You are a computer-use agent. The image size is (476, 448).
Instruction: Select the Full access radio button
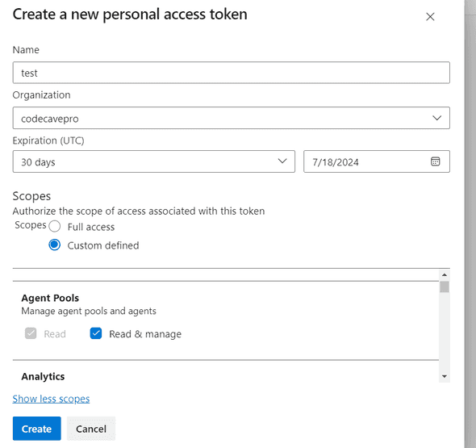(55, 226)
